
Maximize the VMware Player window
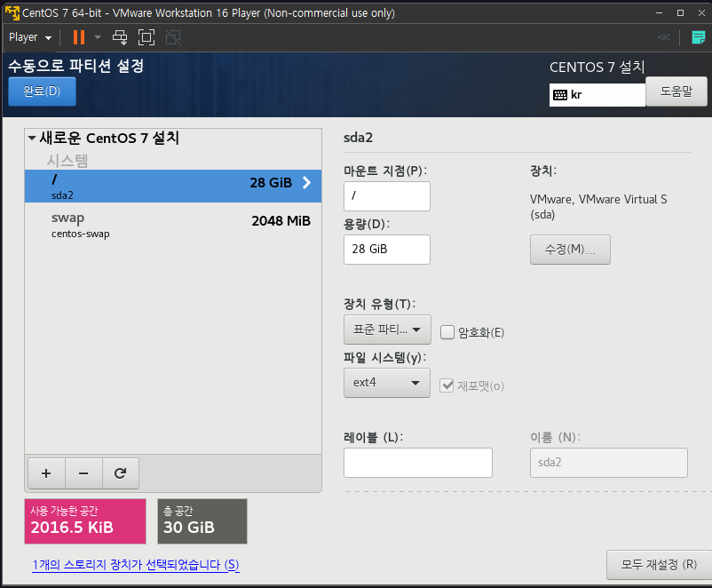[680, 12]
